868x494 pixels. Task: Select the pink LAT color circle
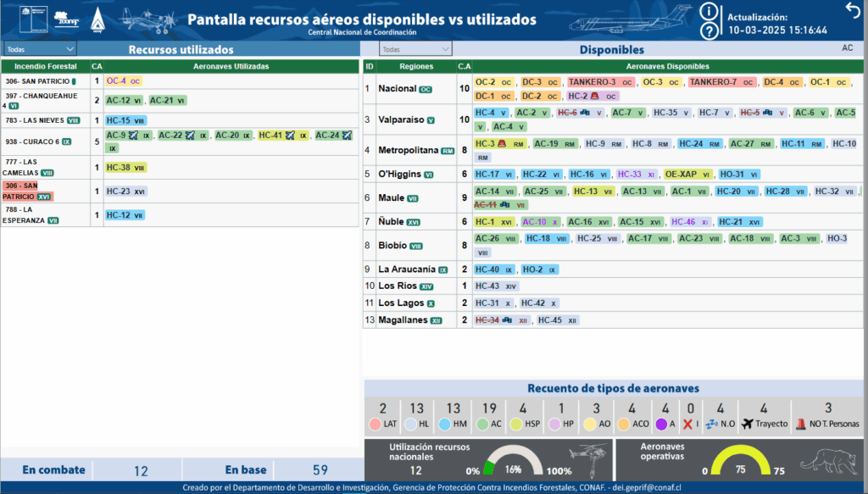point(376,424)
